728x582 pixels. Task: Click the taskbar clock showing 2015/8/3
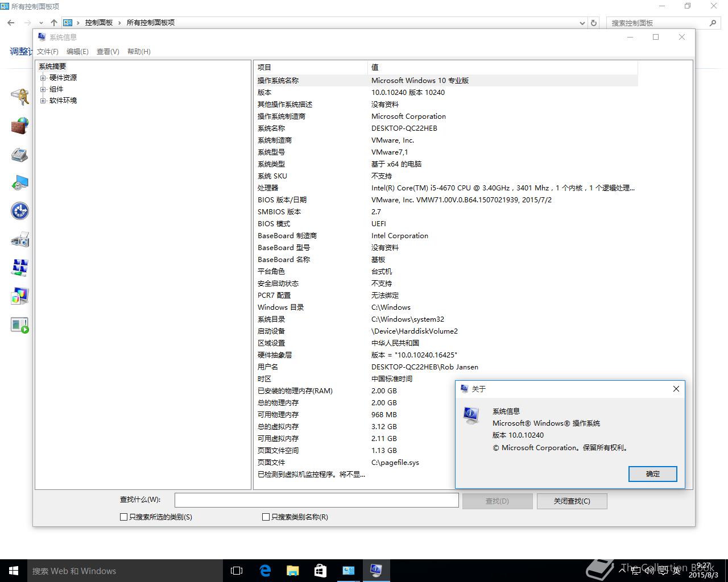click(x=704, y=571)
